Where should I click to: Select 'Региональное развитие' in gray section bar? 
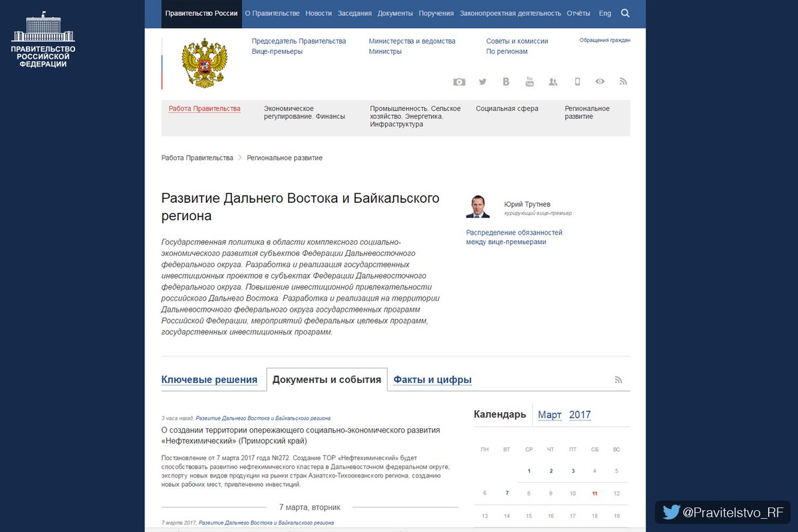[587, 112]
